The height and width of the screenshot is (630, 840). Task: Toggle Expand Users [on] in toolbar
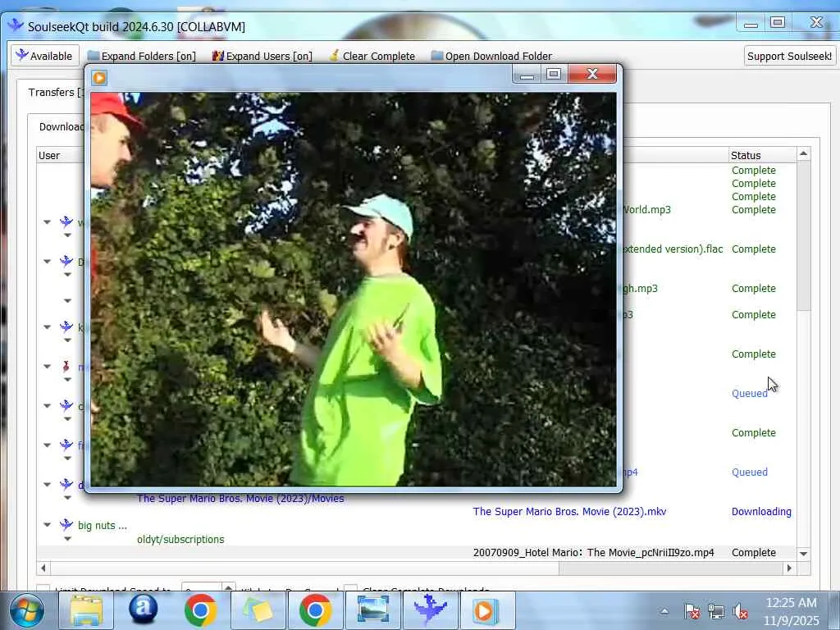point(262,56)
